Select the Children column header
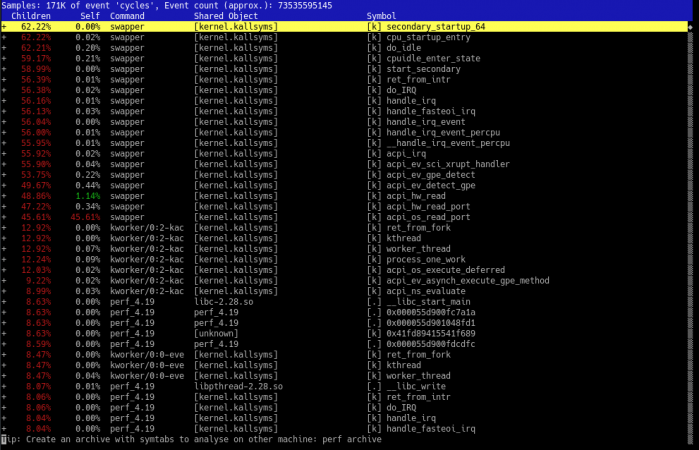Image resolution: width=699 pixels, height=450 pixels. pyautogui.click(x=31, y=16)
